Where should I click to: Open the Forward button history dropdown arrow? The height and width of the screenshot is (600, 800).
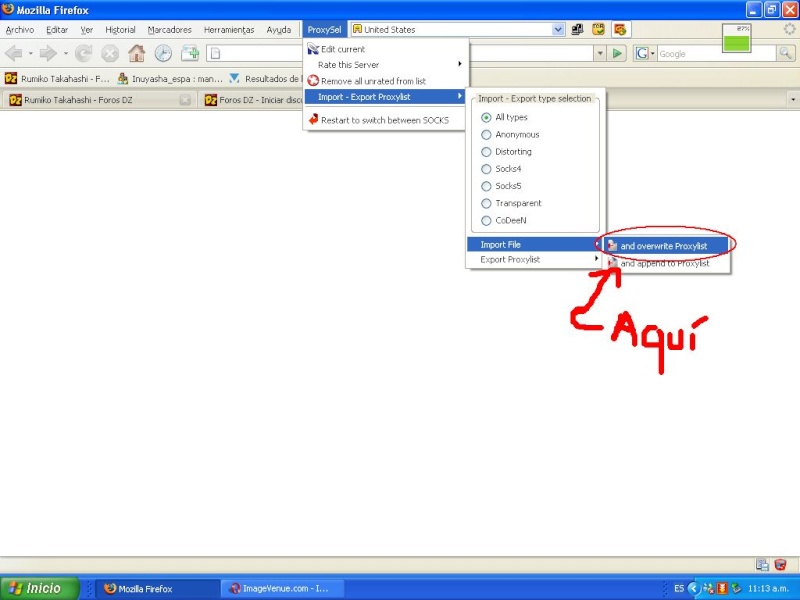pos(65,53)
